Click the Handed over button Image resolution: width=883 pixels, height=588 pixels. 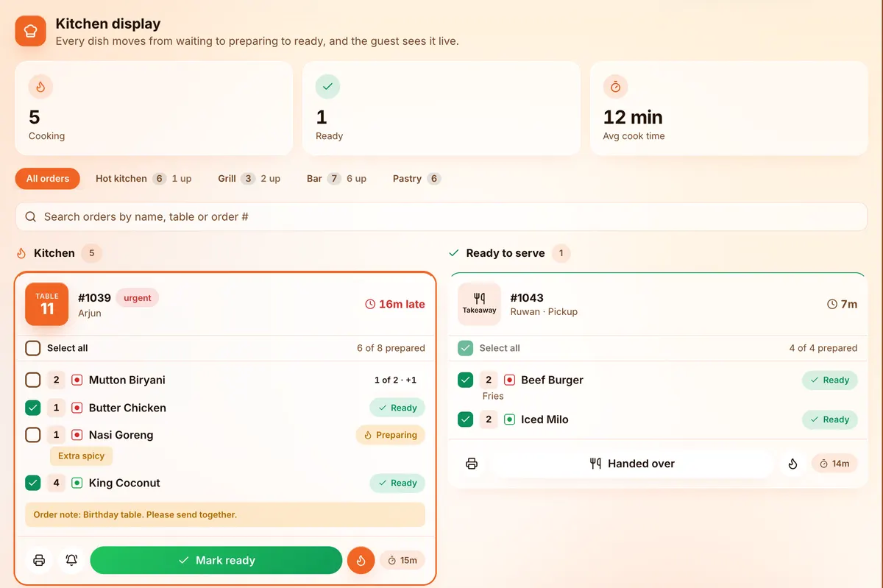pyautogui.click(x=632, y=464)
